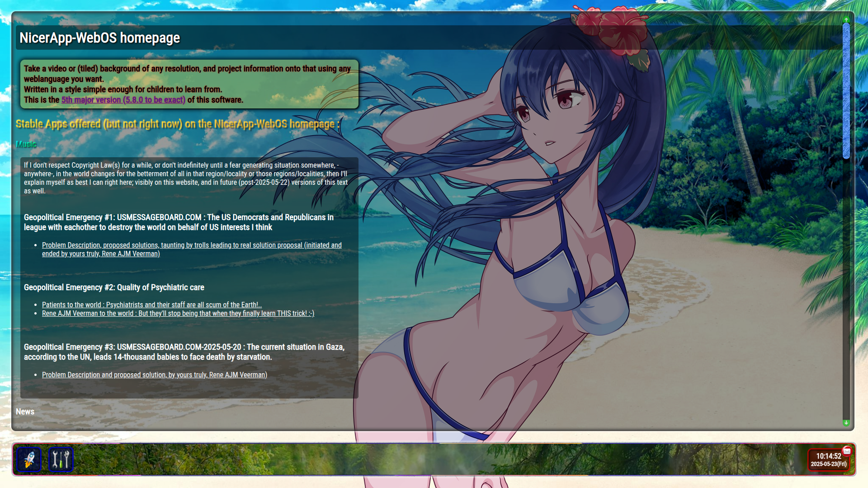Open Gaza 'Problem Description and proposed solution' link
This screenshot has width=868, height=488.
point(154,375)
